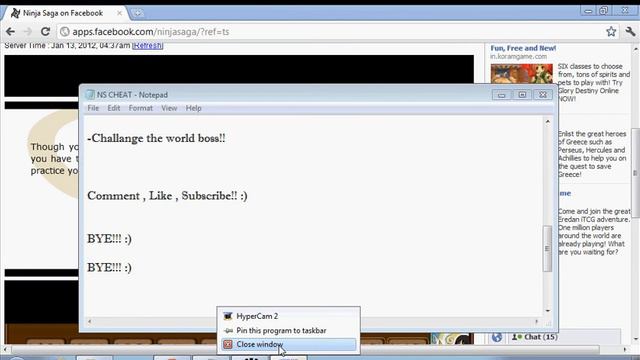Image resolution: width=640 pixels, height=360 pixels.
Task: Click the Notepad horizontal scroll left arrow
Action: [x=89, y=322]
